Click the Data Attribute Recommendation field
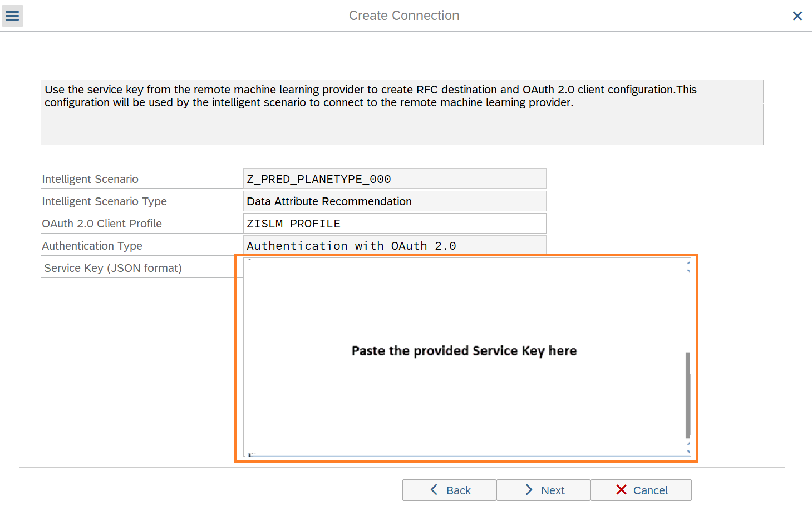Image resolution: width=812 pixels, height=521 pixels. coord(394,201)
